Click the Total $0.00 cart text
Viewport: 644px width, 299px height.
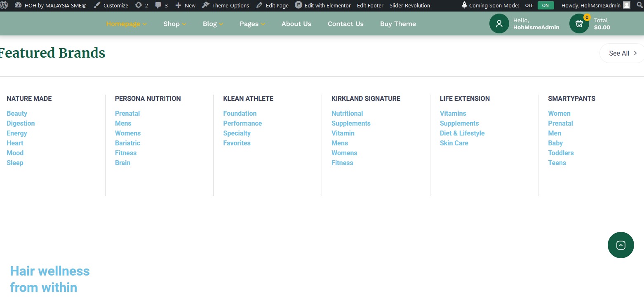click(602, 23)
